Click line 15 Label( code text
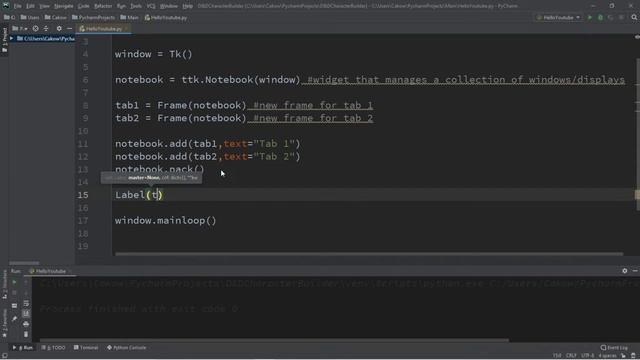This screenshot has width=640, height=360. (139, 195)
